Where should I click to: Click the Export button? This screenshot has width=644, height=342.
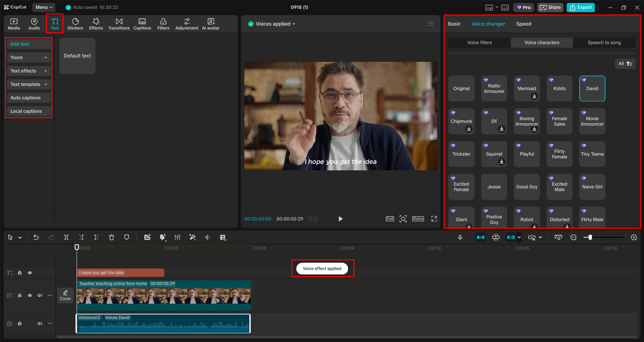click(x=580, y=7)
